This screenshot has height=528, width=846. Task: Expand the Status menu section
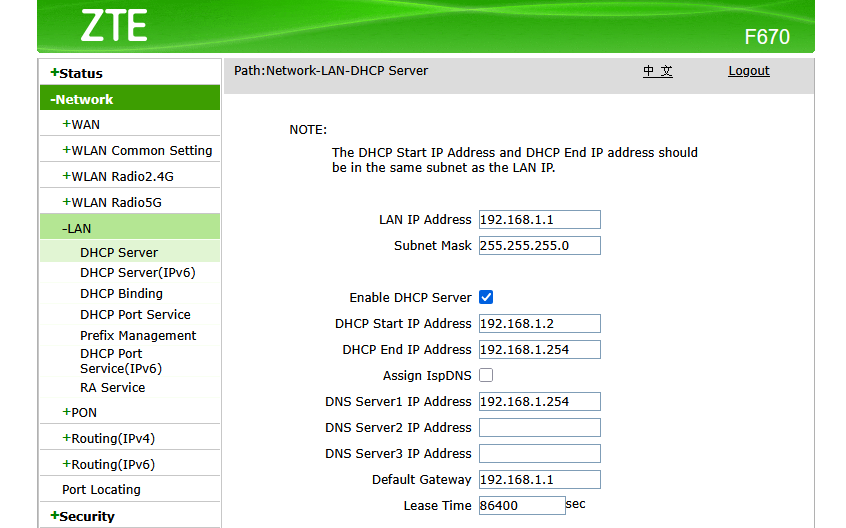click(76, 73)
